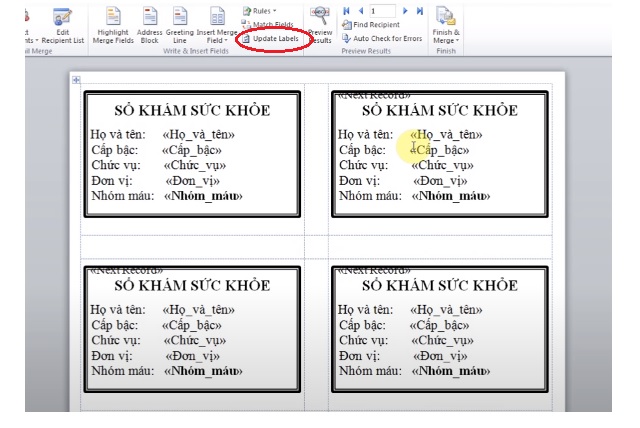Open Match Fields
The image size is (640, 428).
click(x=268, y=24)
